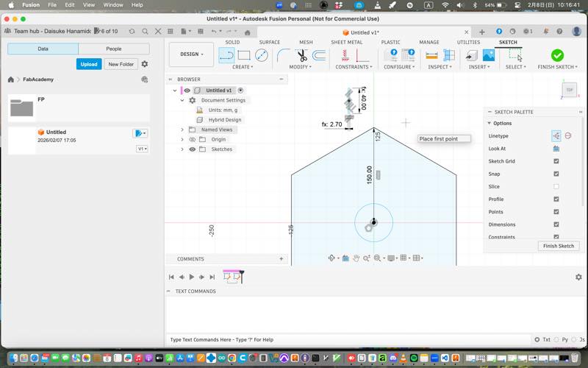
Task: Switch to the People tab
Action: click(x=114, y=49)
